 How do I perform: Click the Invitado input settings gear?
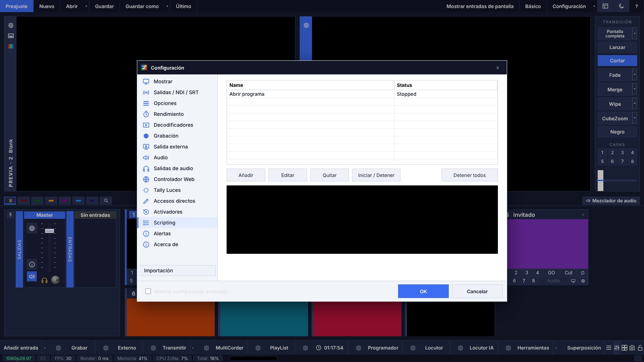583,281
